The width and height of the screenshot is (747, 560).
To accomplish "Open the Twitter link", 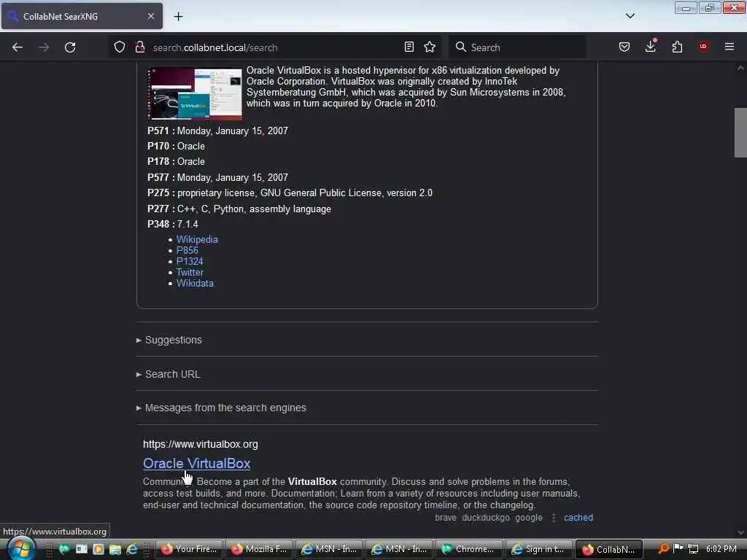I will [x=190, y=273].
